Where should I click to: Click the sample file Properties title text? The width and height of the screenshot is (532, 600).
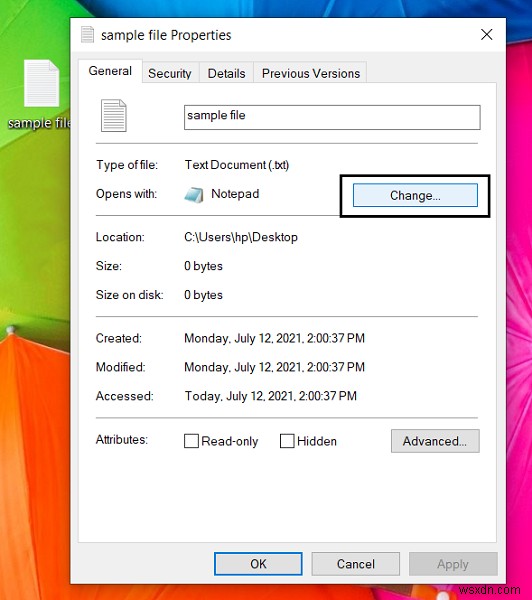(x=166, y=35)
